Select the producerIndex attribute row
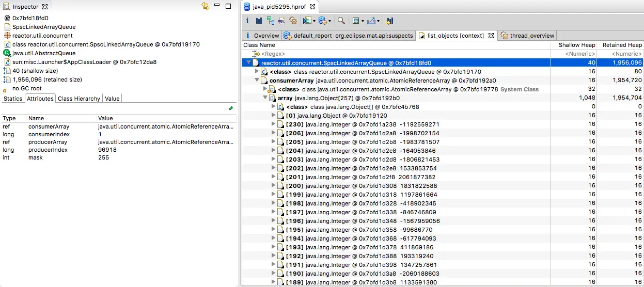644x287 pixels. 118,150
